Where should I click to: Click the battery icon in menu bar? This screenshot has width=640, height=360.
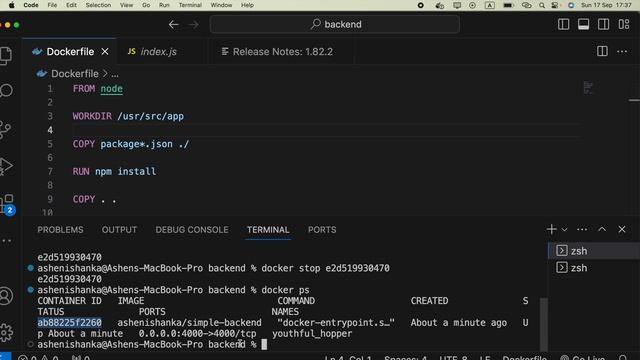tap(508, 5)
